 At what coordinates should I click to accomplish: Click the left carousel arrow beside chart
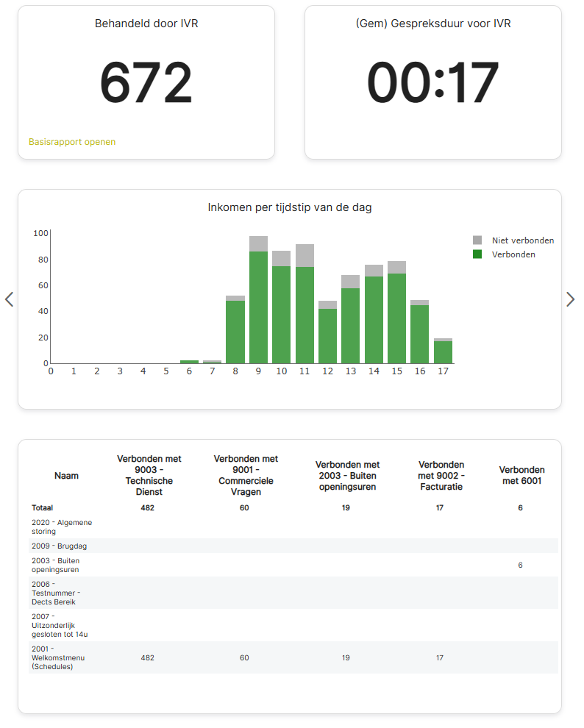pos(9,299)
